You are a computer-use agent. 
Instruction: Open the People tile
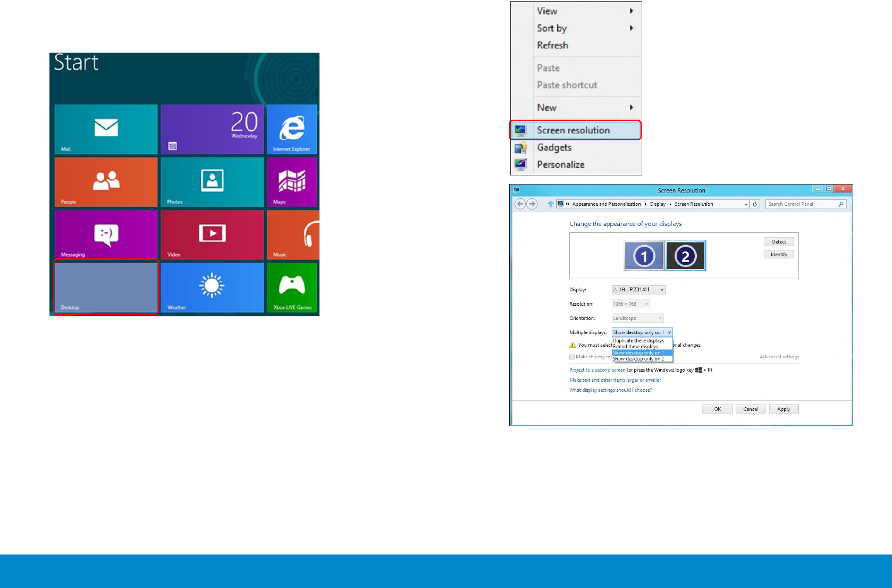106,182
